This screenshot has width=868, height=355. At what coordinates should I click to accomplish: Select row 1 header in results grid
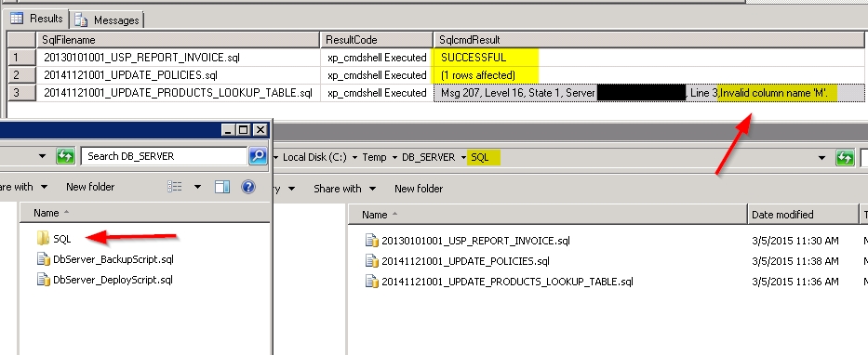[22, 58]
